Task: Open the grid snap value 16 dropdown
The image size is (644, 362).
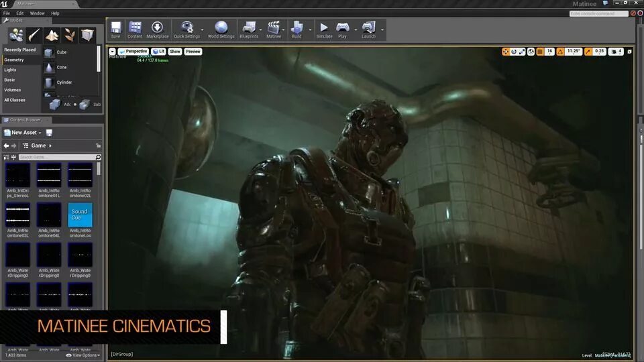Action: tap(549, 52)
